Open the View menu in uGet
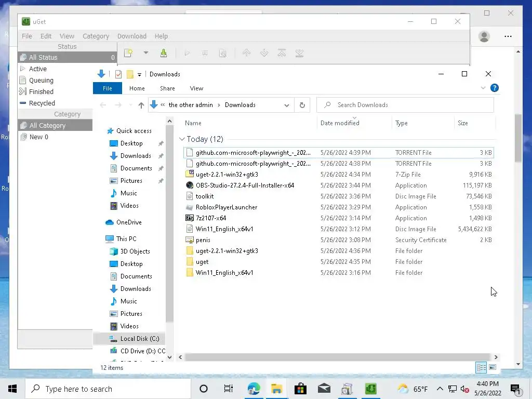Image resolution: width=532 pixels, height=399 pixels. [x=67, y=36]
